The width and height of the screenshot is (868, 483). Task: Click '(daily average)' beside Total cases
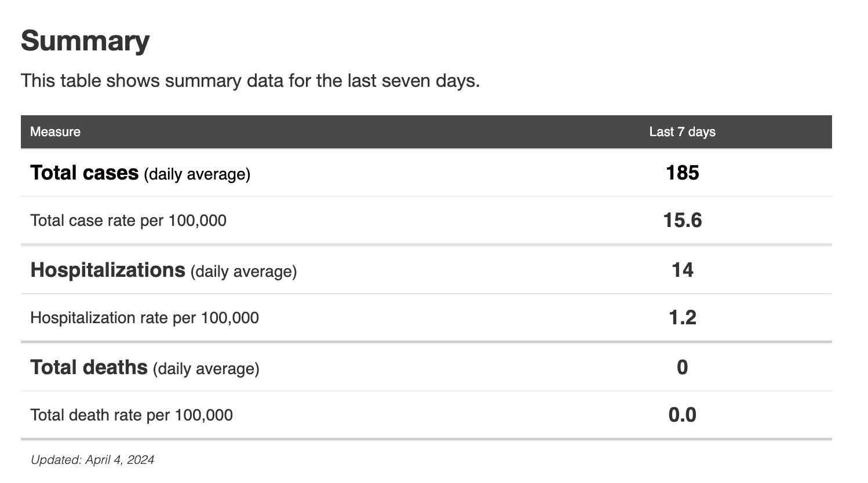(x=197, y=174)
